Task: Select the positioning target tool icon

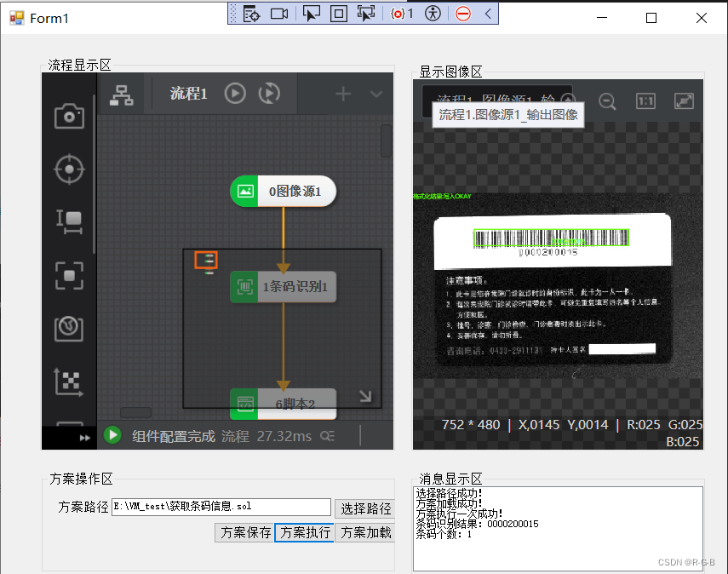Action: [69, 169]
